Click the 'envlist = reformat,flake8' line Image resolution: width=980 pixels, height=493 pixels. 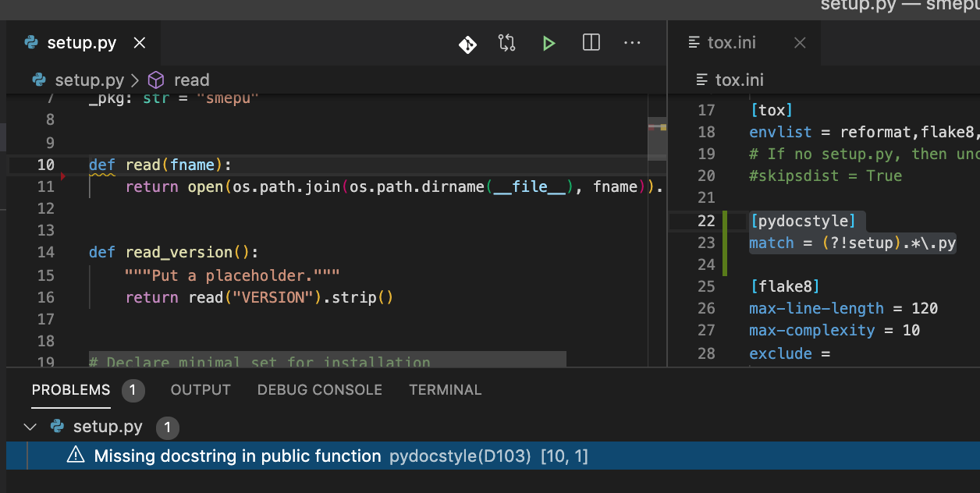[865, 132]
